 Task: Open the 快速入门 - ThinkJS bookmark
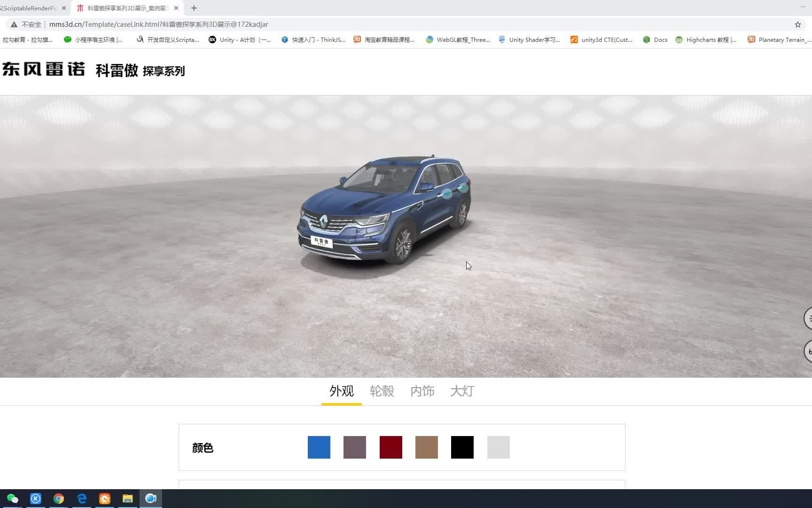click(x=313, y=40)
